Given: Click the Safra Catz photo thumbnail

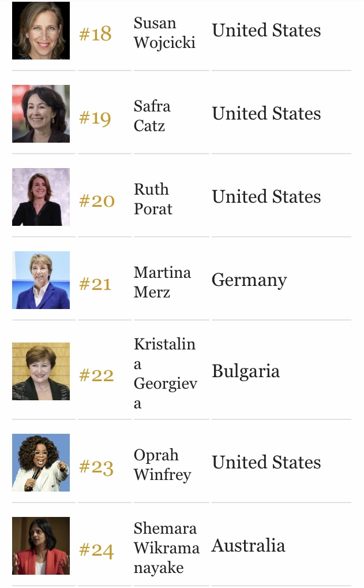Looking at the screenshot, I should pyautogui.click(x=41, y=114).
